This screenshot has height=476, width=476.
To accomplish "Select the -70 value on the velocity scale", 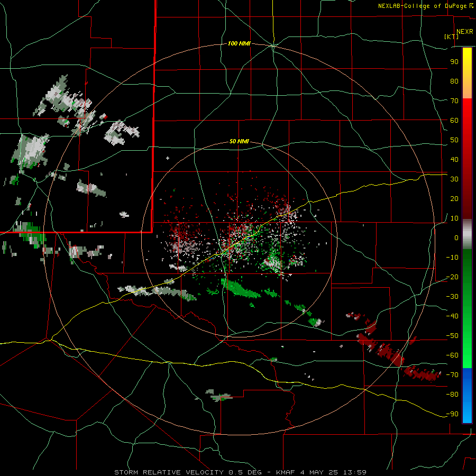I will coord(452,375).
